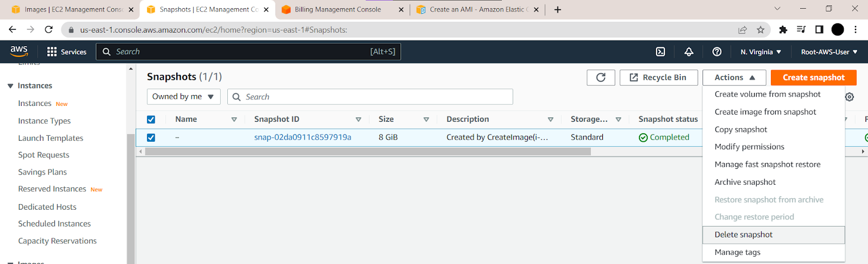The width and height of the screenshot is (868, 264).
Task: Open Launch Templates in the sidebar
Action: pyautogui.click(x=50, y=138)
